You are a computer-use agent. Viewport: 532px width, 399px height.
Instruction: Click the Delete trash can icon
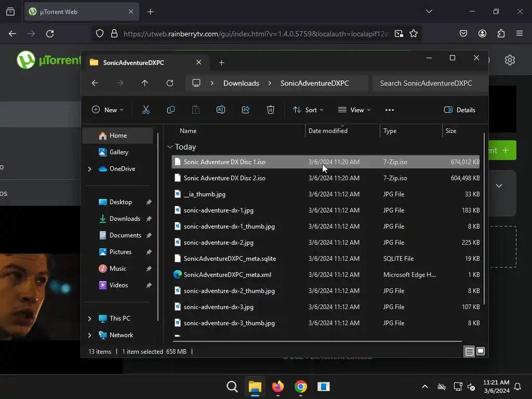[270, 110]
